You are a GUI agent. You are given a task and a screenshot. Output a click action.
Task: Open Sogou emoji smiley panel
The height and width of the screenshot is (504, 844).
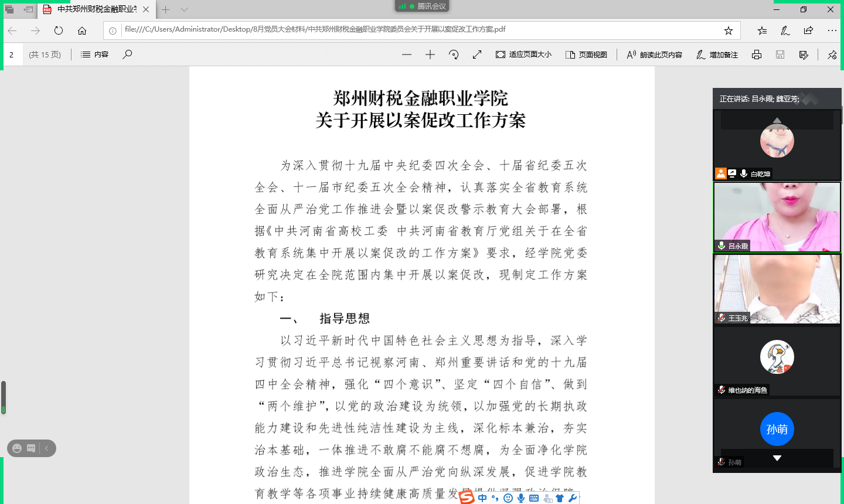click(x=508, y=498)
